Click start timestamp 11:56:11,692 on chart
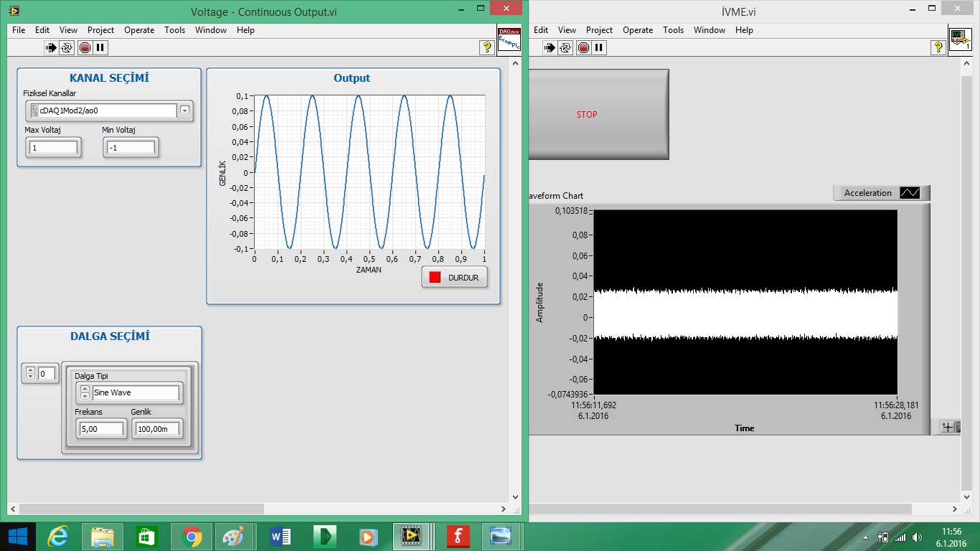The width and height of the screenshot is (980, 551). 593,405
